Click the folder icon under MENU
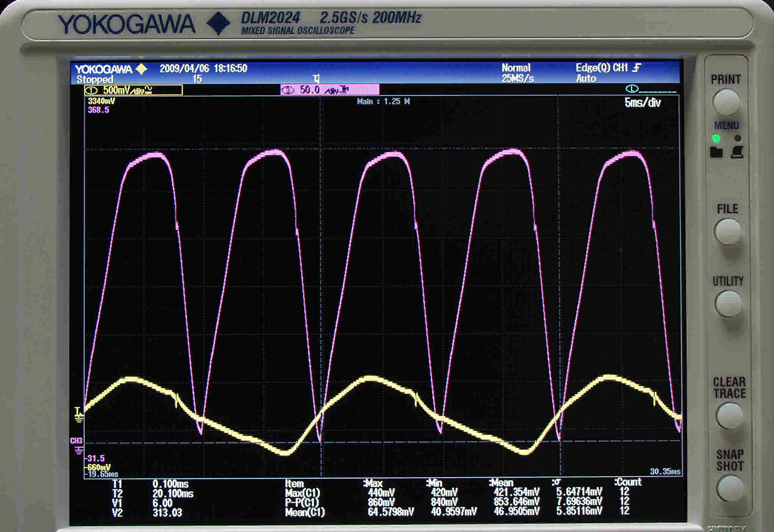Viewport: 774px width, 532px height. (716, 152)
